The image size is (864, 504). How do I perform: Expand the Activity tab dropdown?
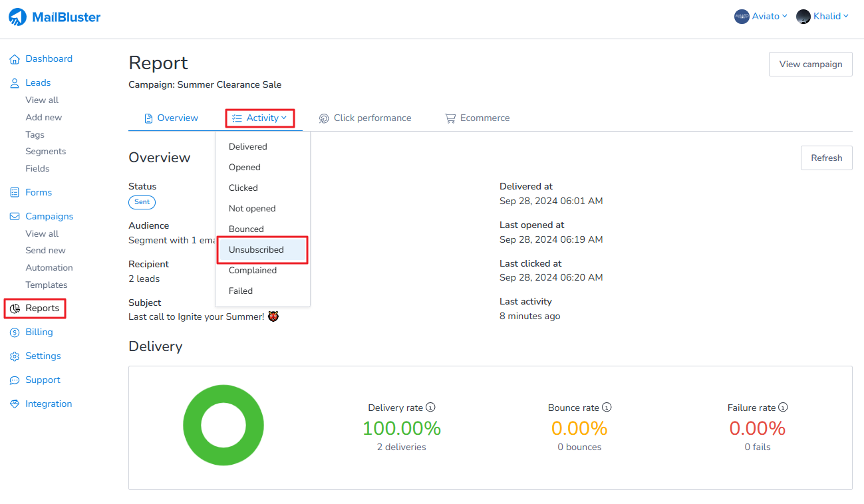click(x=260, y=118)
